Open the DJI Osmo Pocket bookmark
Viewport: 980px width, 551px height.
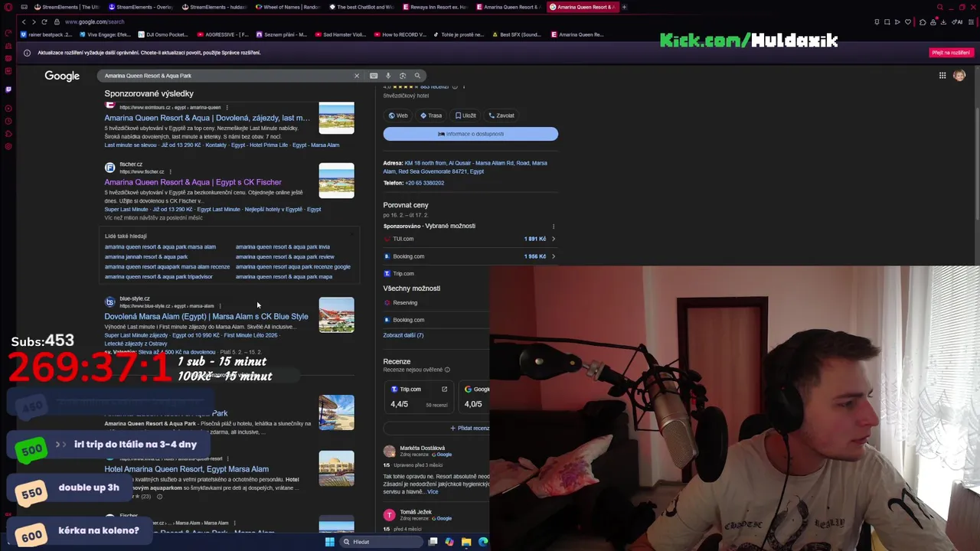[x=163, y=34]
